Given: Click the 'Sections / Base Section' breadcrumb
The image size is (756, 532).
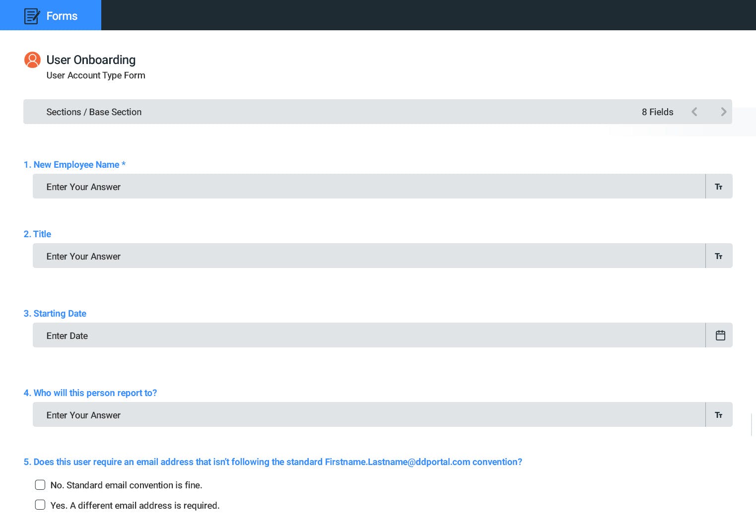Looking at the screenshot, I should pos(94,112).
